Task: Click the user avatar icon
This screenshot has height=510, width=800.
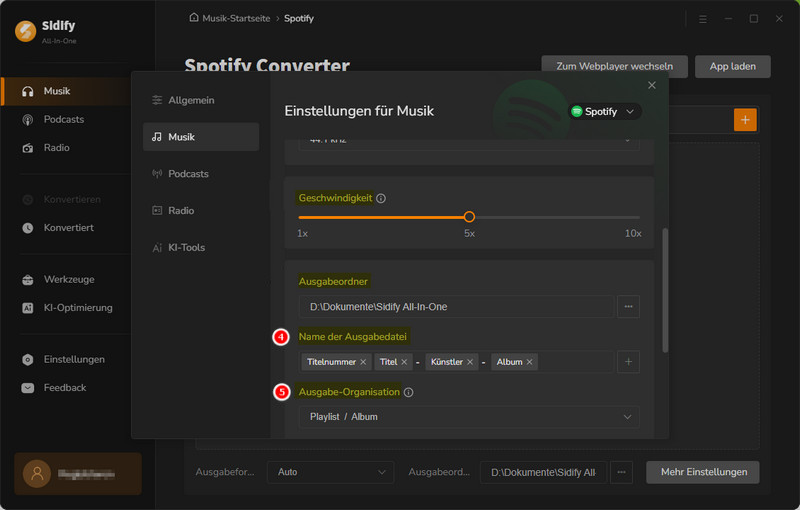Action: click(x=37, y=474)
